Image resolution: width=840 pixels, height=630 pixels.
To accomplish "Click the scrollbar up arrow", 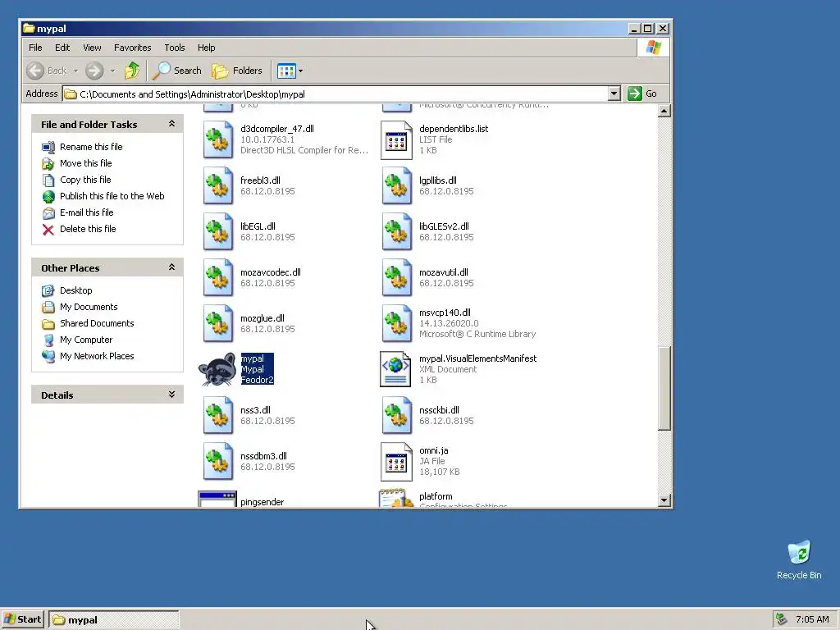I will (664, 111).
